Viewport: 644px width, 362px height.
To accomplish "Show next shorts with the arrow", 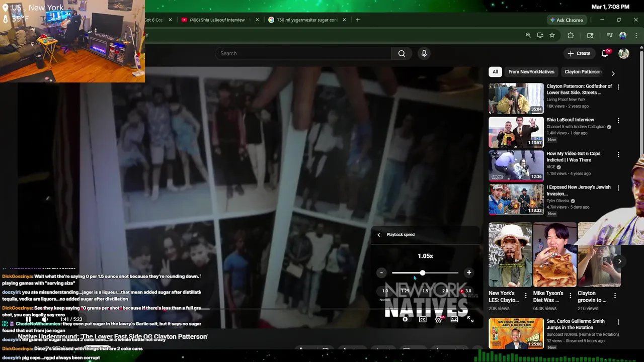I will click(619, 261).
